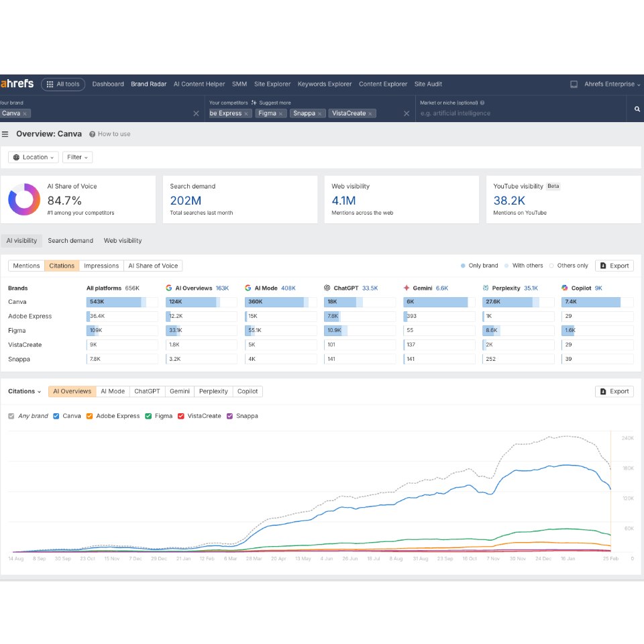Switch chart to ChatGPT
Image resolution: width=644 pixels, height=644 pixels.
coord(147,391)
